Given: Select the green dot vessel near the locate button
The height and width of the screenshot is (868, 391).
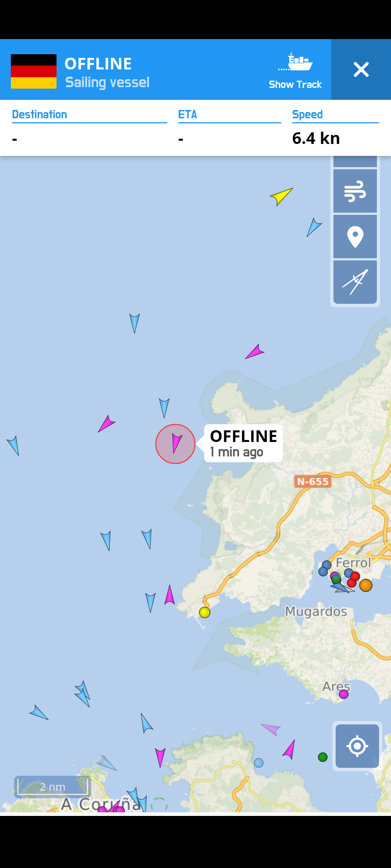Looking at the screenshot, I should coord(323,757).
